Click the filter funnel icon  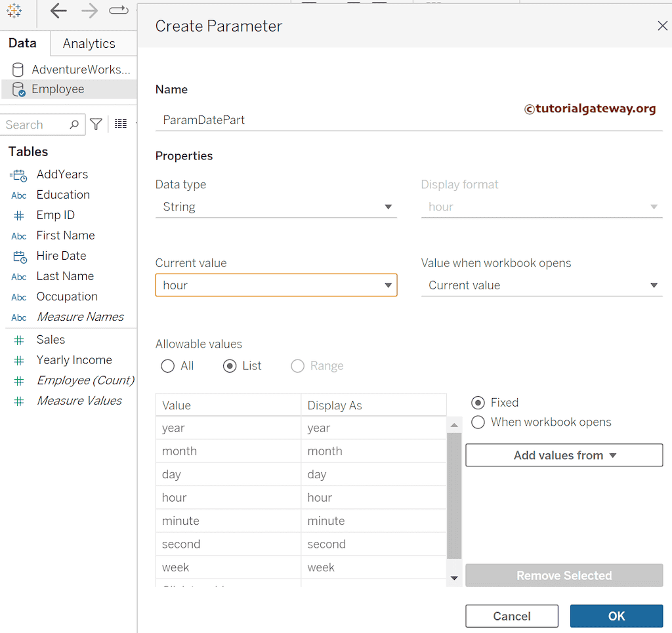click(x=96, y=124)
